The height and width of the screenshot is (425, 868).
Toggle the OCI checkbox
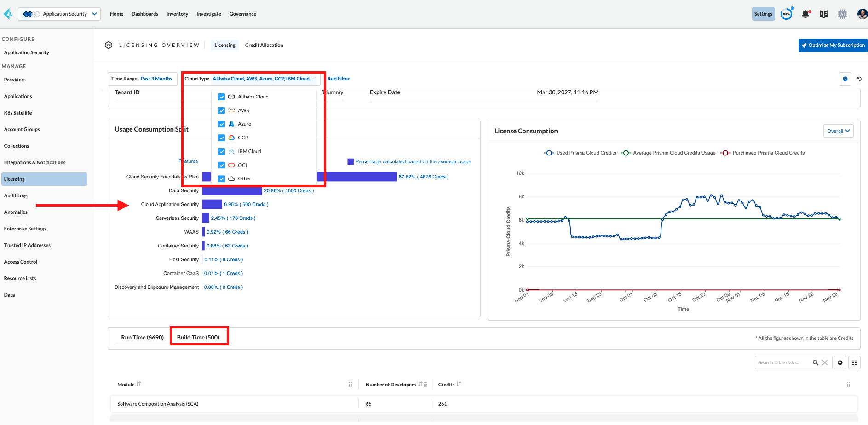pyautogui.click(x=222, y=165)
